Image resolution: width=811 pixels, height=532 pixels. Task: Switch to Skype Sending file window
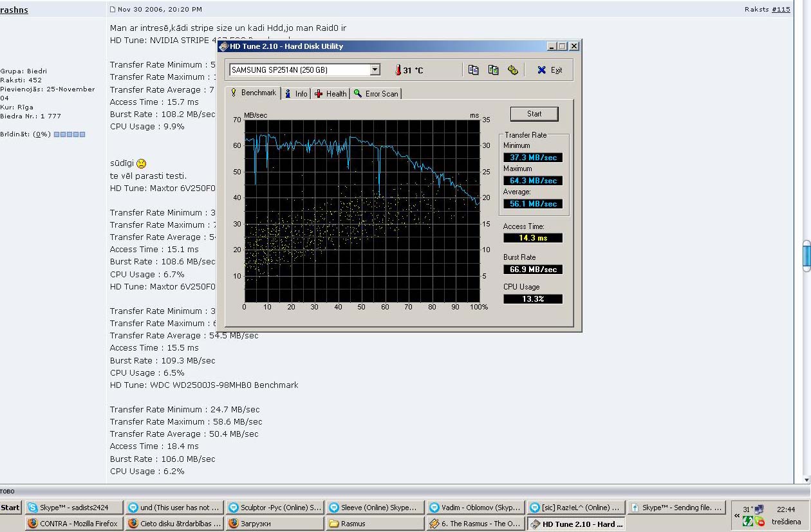pyautogui.click(x=676, y=508)
